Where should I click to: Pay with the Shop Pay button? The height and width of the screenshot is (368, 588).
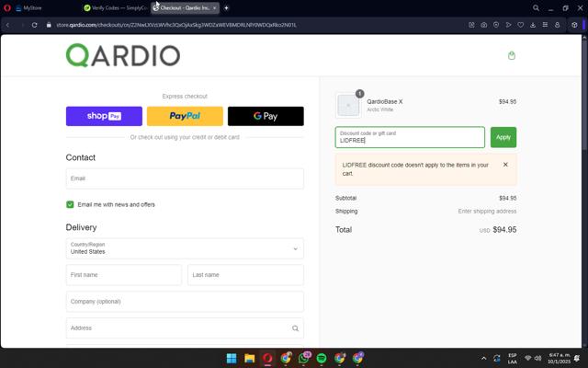(104, 116)
